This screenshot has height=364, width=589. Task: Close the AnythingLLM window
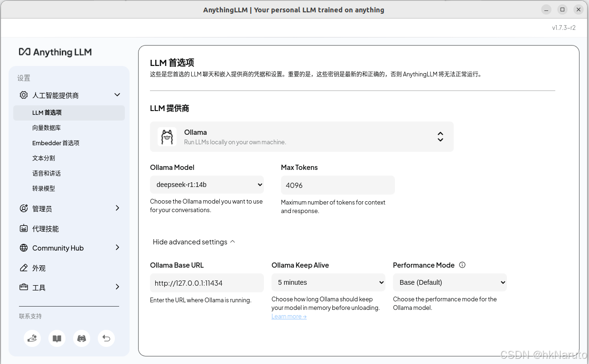578,9
